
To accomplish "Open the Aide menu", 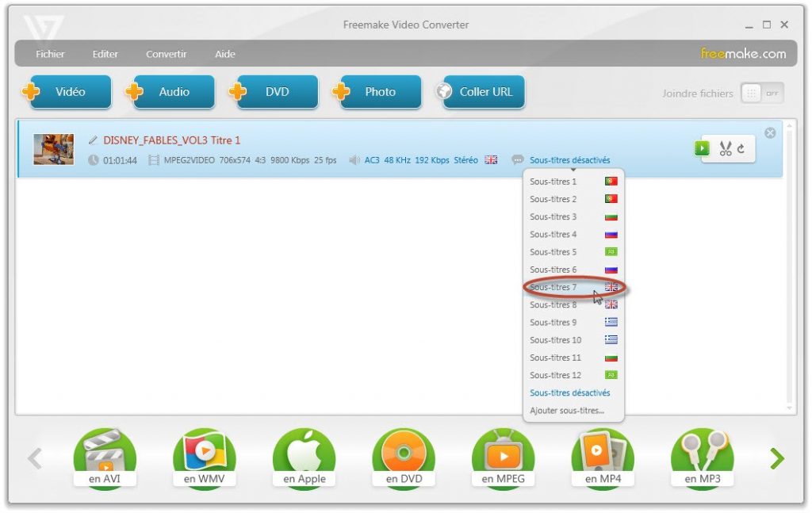I will click(x=224, y=54).
